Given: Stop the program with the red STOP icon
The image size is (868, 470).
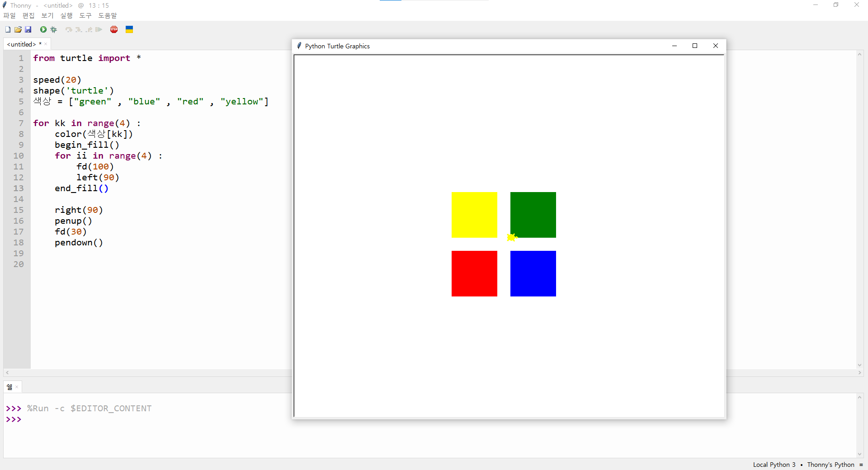Looking at the screenshot, I should click(114, 29).
